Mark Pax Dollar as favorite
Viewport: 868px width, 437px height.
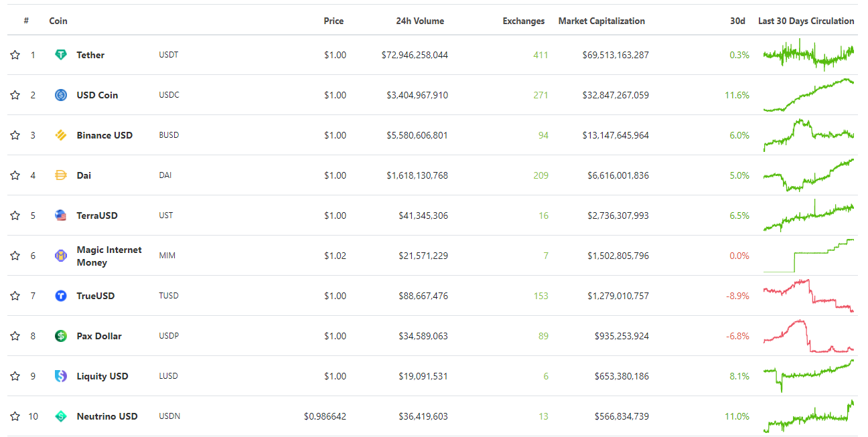[15, 336]
